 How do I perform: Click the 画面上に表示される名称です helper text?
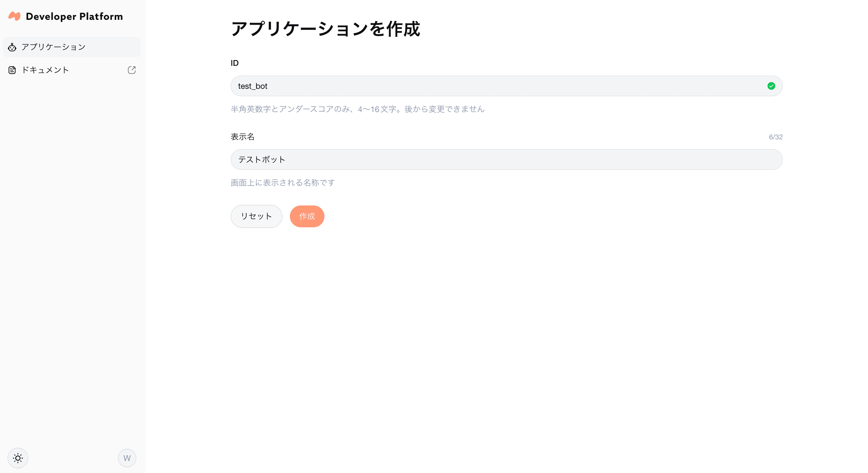(x=282, y=182)
